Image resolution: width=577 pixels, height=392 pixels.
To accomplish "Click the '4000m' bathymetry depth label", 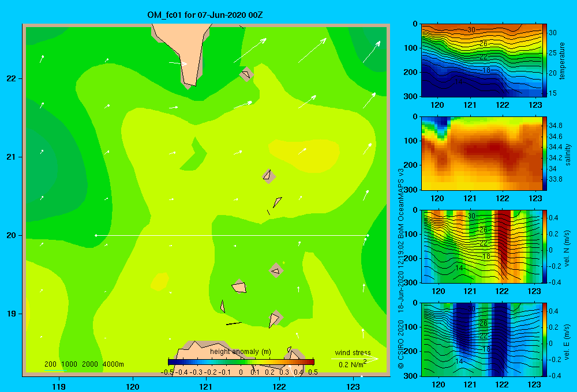I will [x=113, y=364].
